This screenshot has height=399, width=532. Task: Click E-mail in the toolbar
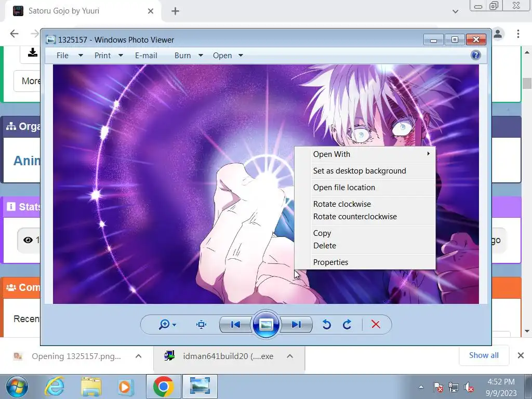pos(146,55)
